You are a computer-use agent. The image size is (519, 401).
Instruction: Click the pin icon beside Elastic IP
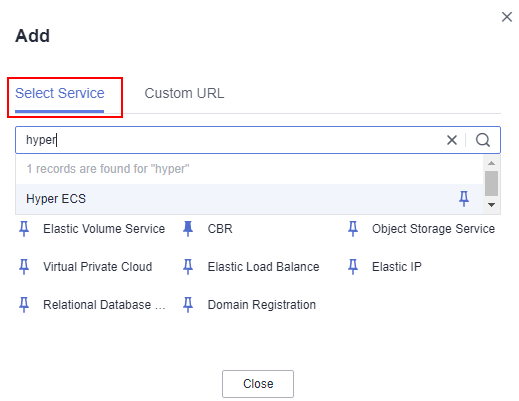click(353, 267)
